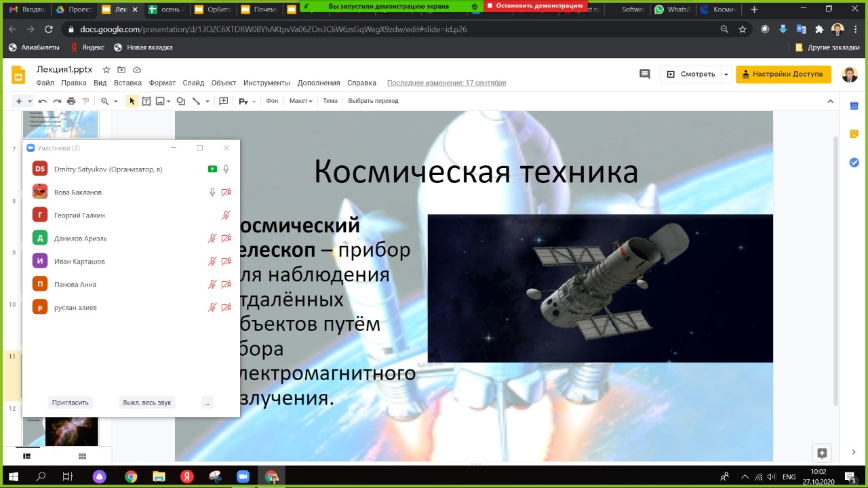
Task: Open more options ellipsis in participants panel
Action: click(208, 402)
